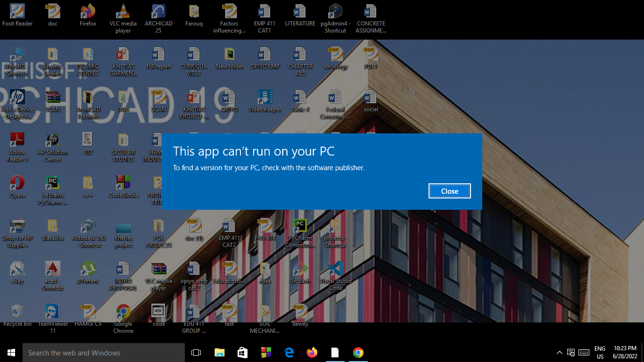Viewport: 644px width, 362px height.
Task: Open the idea folder icon
Action: 264,273
